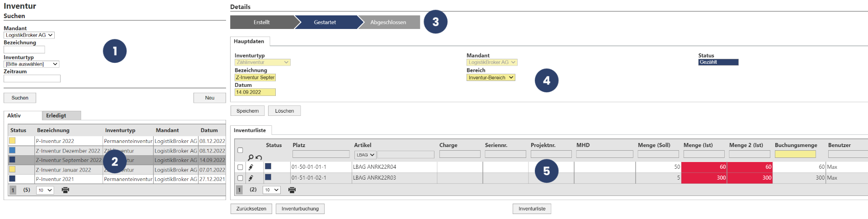Viewport: 868px width, 219px height.
Task: Select the Hauptdaten tab
Action: pyautogui.click(x=249, y=41)
